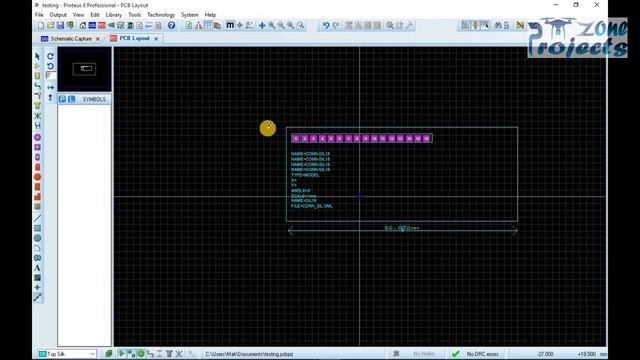
Task: Select the Padstack Mode tool
Action: [38, 207]
